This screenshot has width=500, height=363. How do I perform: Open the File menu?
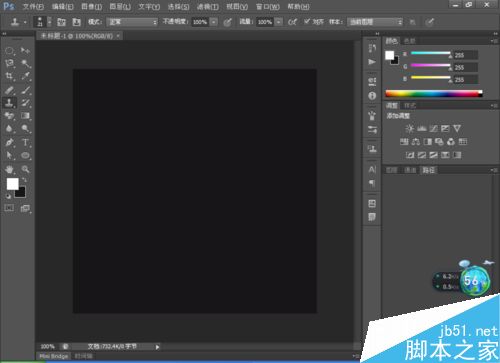pos(33,6)
